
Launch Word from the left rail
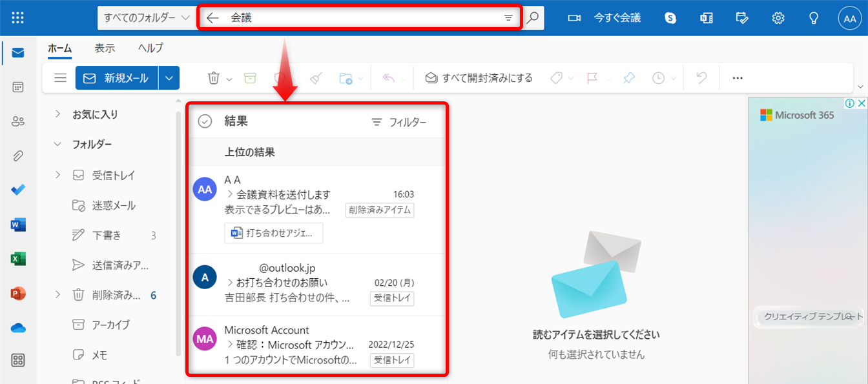click(x=17, y=225)
